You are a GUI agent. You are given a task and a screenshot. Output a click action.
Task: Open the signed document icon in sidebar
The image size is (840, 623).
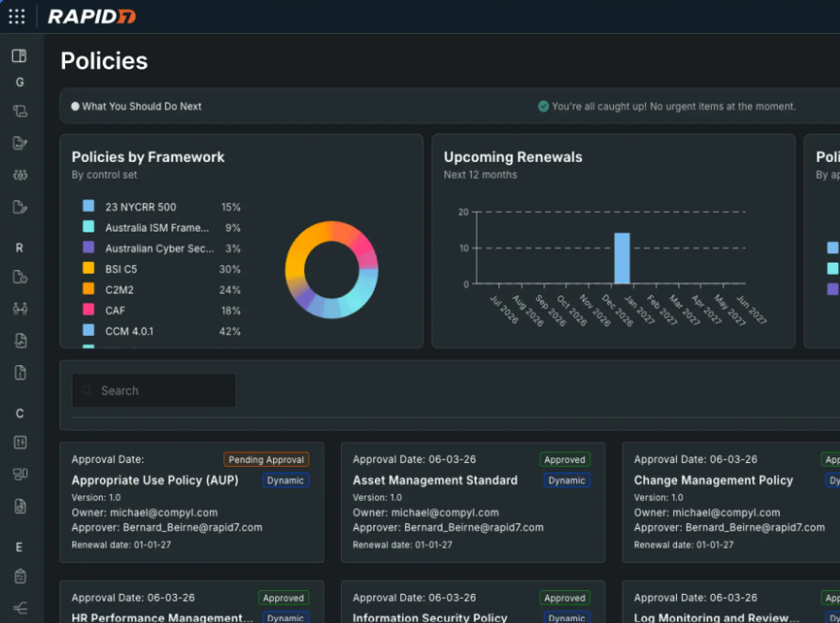coord(20,143)
